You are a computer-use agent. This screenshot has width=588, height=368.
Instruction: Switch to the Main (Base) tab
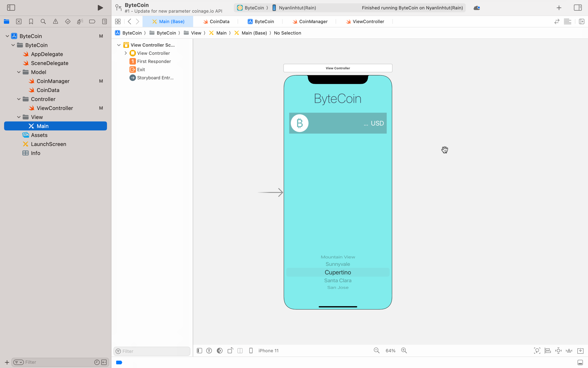pos(168,21)
